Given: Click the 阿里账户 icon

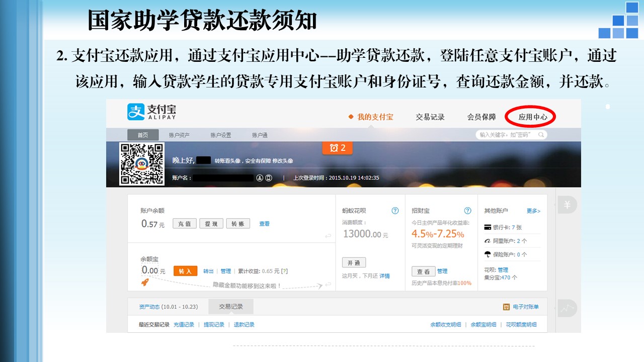Looking at the screenshot, I should (488, 241).
